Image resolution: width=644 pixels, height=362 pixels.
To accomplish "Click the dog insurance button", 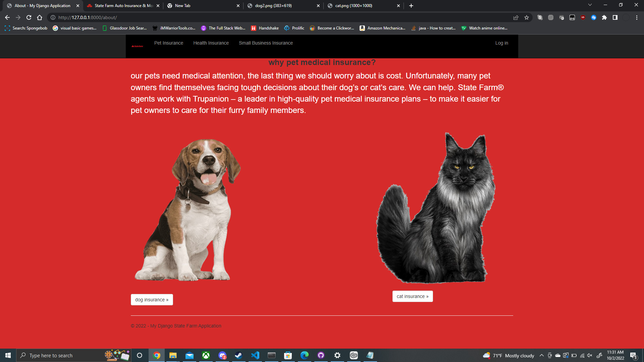I will (x=152, y=300).
